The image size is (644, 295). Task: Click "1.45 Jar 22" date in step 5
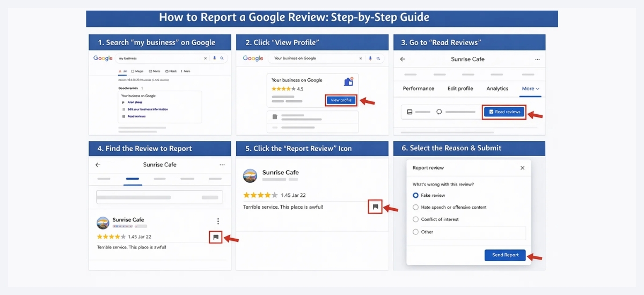[294, 195]
